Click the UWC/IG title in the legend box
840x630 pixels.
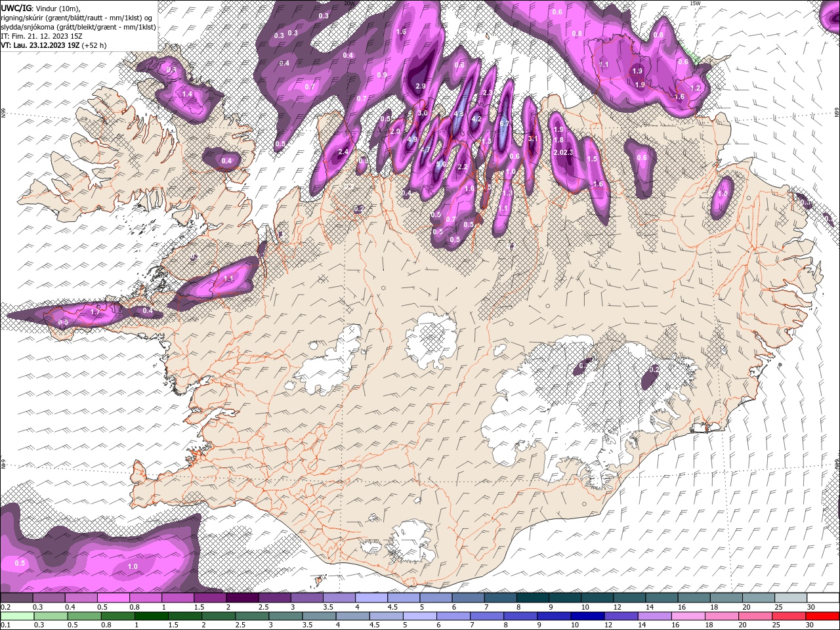(x=15, y=7)
